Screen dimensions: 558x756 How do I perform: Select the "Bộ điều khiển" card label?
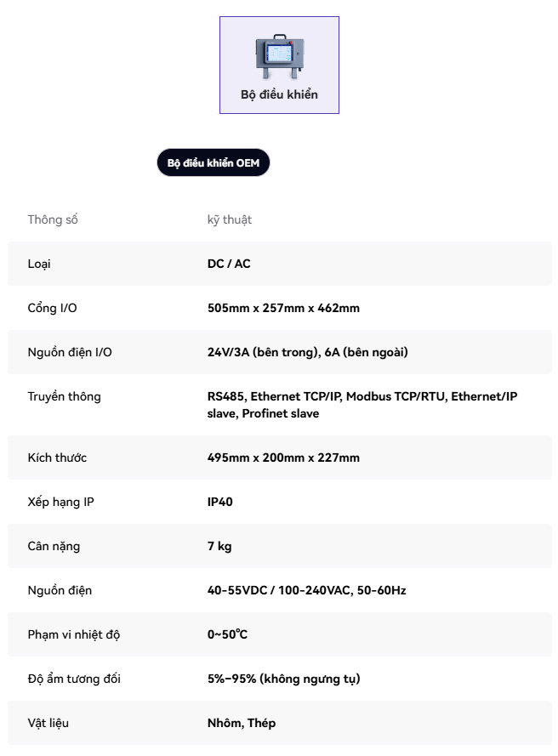tap(279, 94)
